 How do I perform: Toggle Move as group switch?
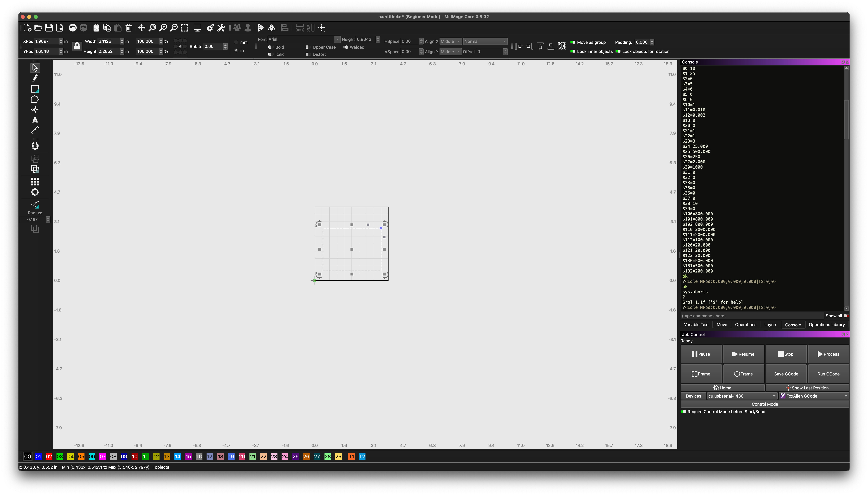(573, 43)
